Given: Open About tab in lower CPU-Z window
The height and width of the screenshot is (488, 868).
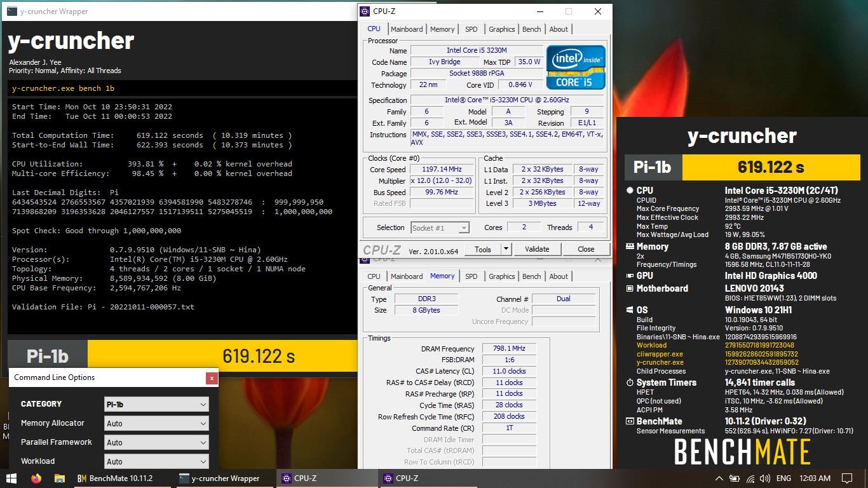Looking at the screenshot, I should [x=559, y=276].
